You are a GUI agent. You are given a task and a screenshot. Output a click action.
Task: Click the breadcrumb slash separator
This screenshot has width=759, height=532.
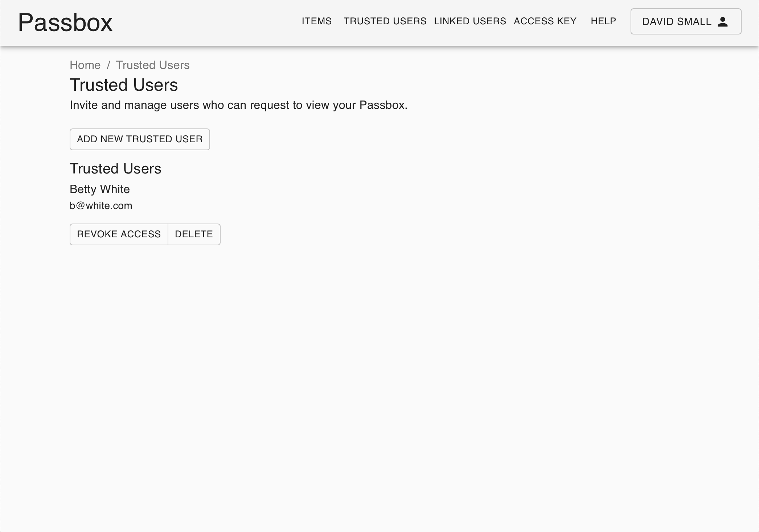pos(108,65)
